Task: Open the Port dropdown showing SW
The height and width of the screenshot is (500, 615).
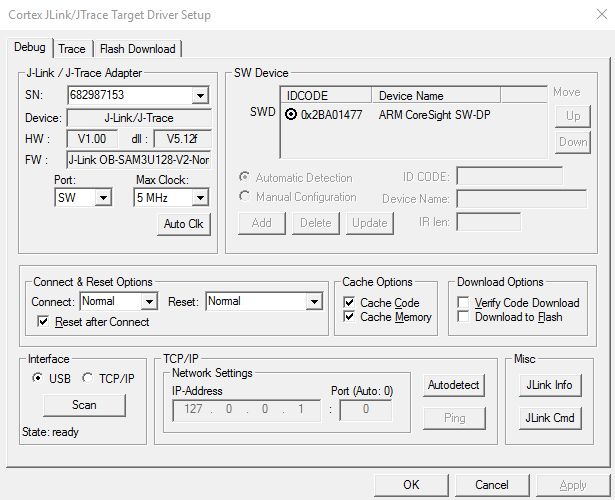Action: point(103,198)
